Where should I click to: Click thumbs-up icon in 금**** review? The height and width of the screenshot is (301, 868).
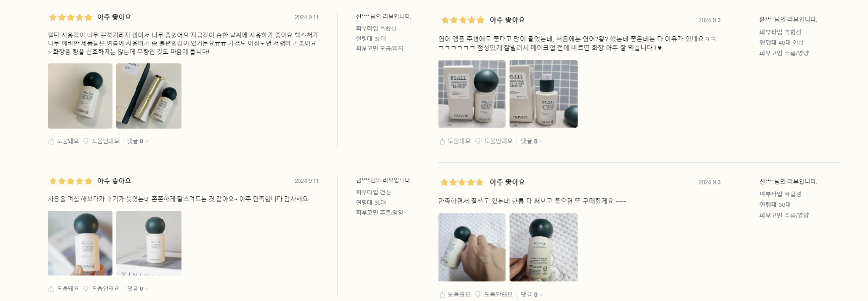coord(52,288)
